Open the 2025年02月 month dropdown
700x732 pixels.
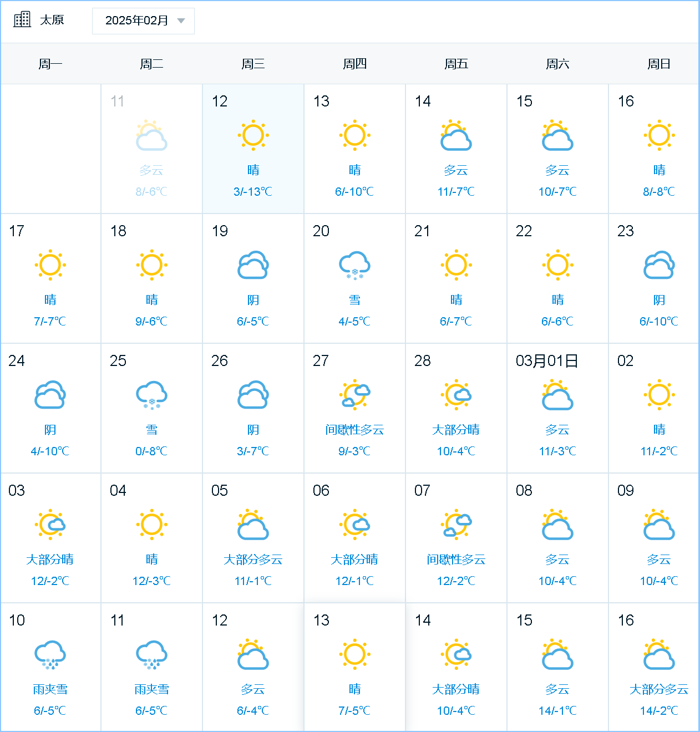(137, 21)
